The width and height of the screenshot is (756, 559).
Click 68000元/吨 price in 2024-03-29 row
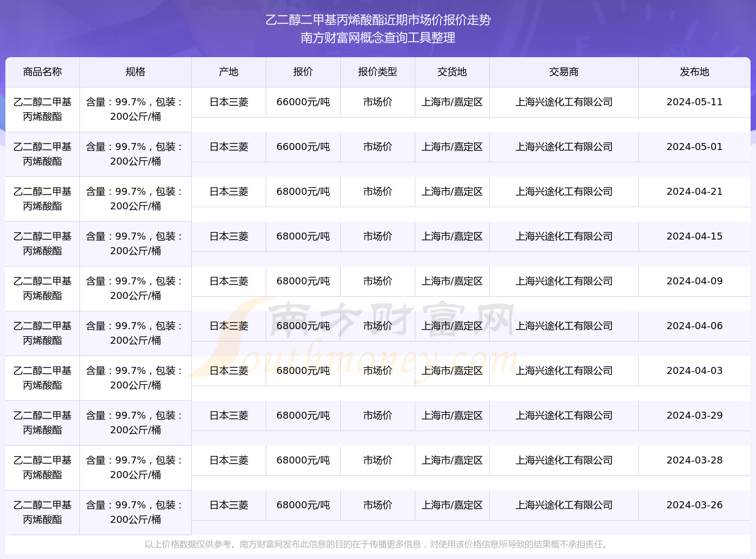(x=303, y=415)
